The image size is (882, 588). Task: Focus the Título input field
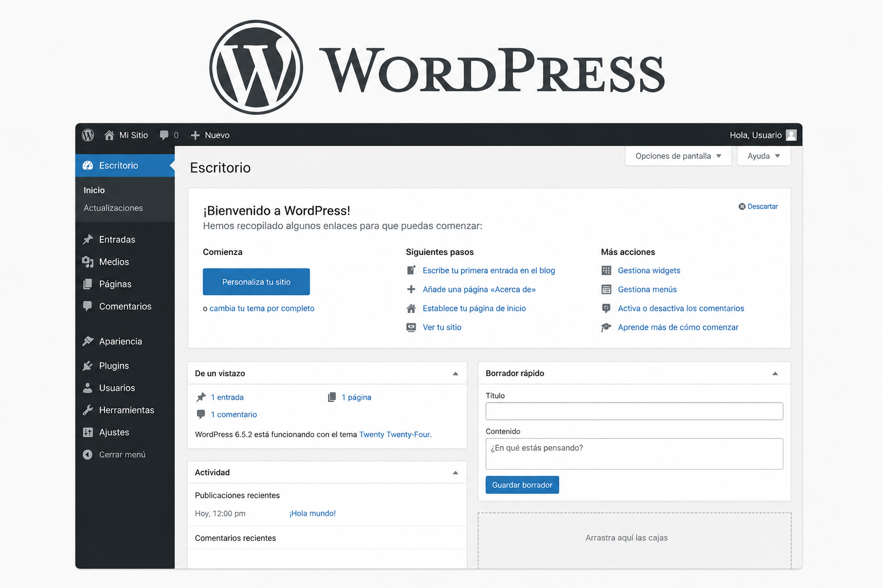[x=635, y=411]
